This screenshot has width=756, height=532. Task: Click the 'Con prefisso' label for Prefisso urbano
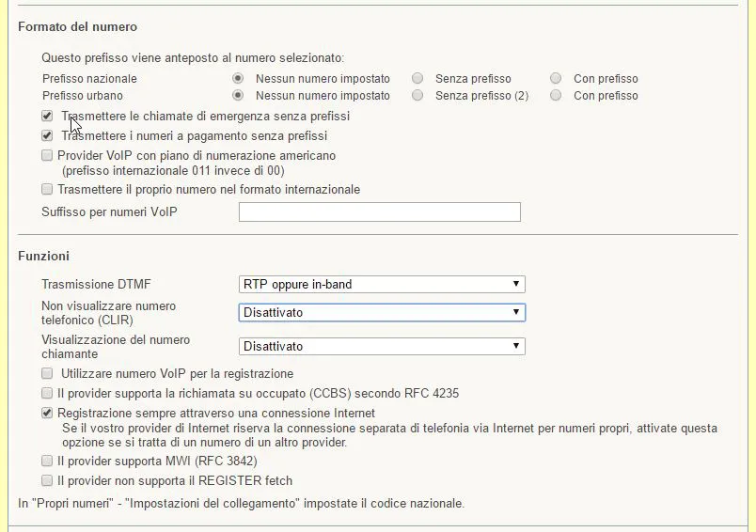(x=606, y=96)
